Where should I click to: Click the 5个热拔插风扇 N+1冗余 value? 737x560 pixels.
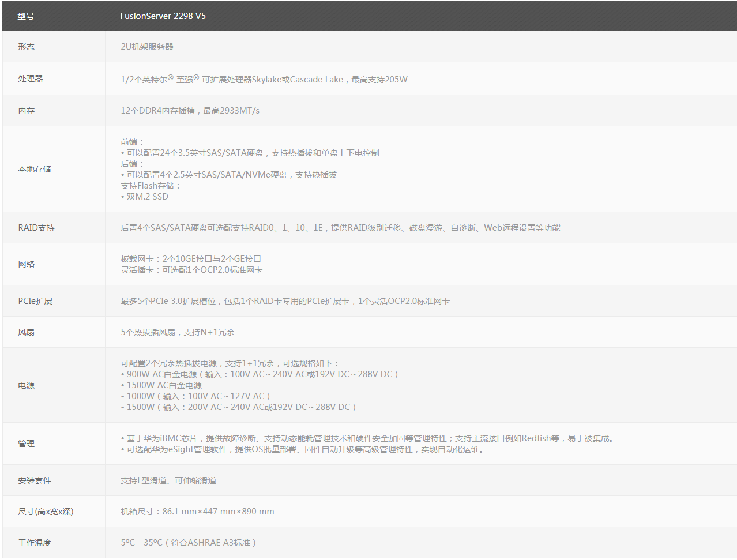coord(178,332)
